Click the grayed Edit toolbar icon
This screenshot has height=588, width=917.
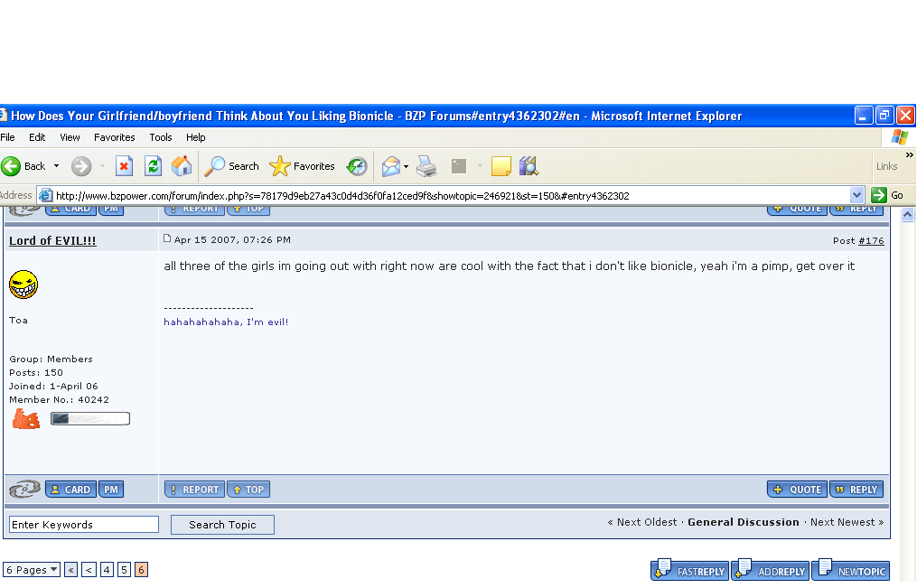[459, 166]
